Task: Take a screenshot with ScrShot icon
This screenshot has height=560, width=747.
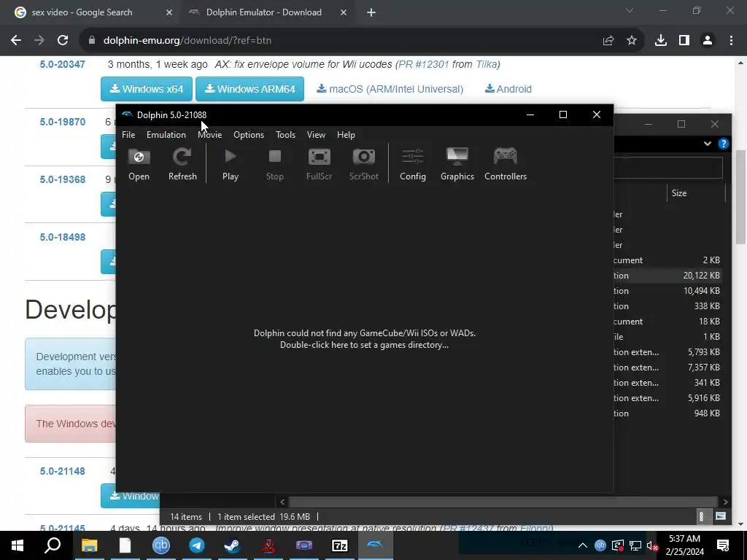Action: pyautogui.click(x=364, y=164)
